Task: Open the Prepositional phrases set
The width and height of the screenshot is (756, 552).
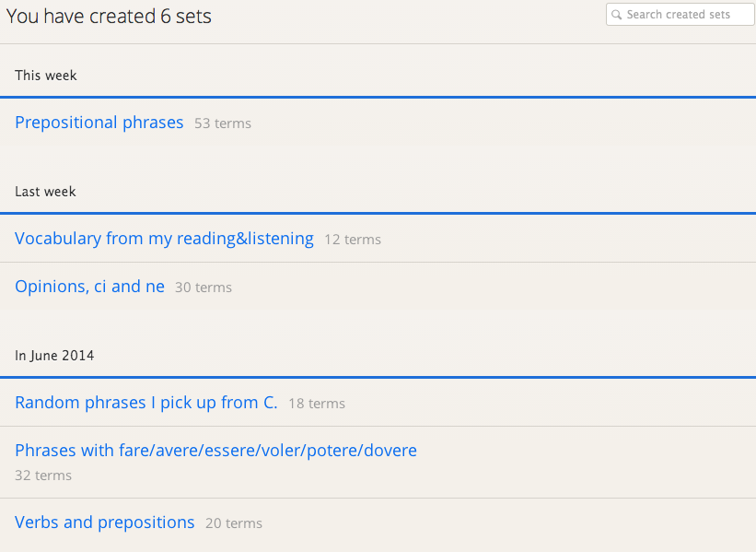Action: (x=99, y=123)
